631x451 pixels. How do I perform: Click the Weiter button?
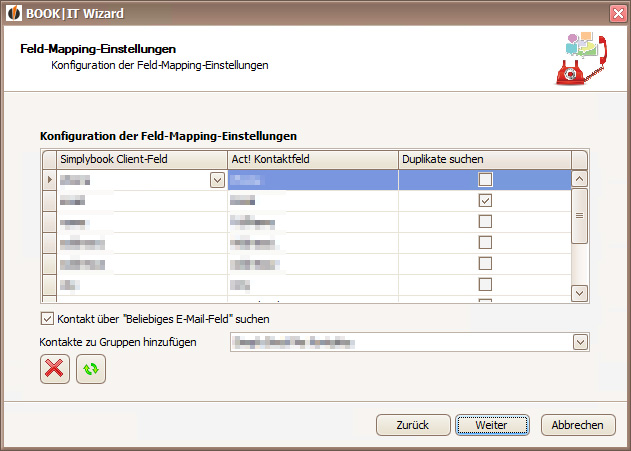pyautogui.click(x=492, y=425)
